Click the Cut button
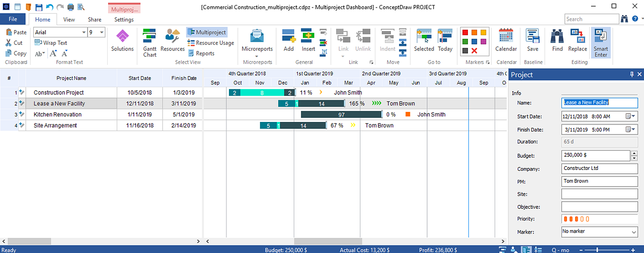This screenshot has height=253, width=644. 14,43
